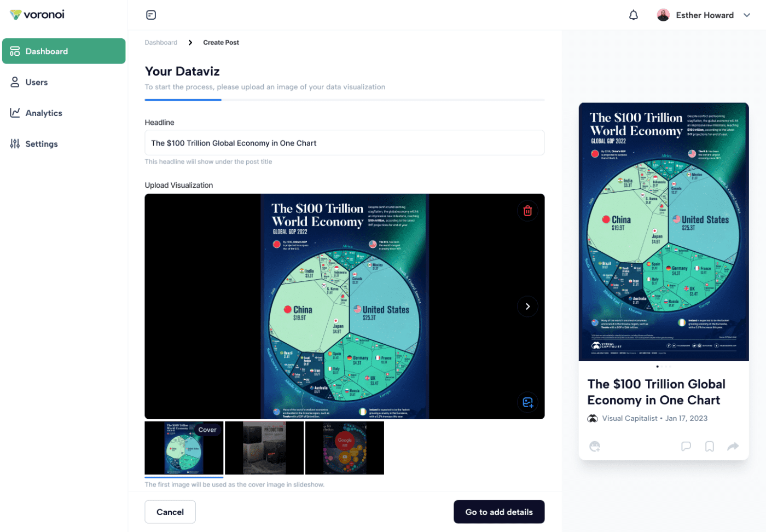
Task: Expand the Esther Howard account dropdown
Action: [x=747, y=15]
